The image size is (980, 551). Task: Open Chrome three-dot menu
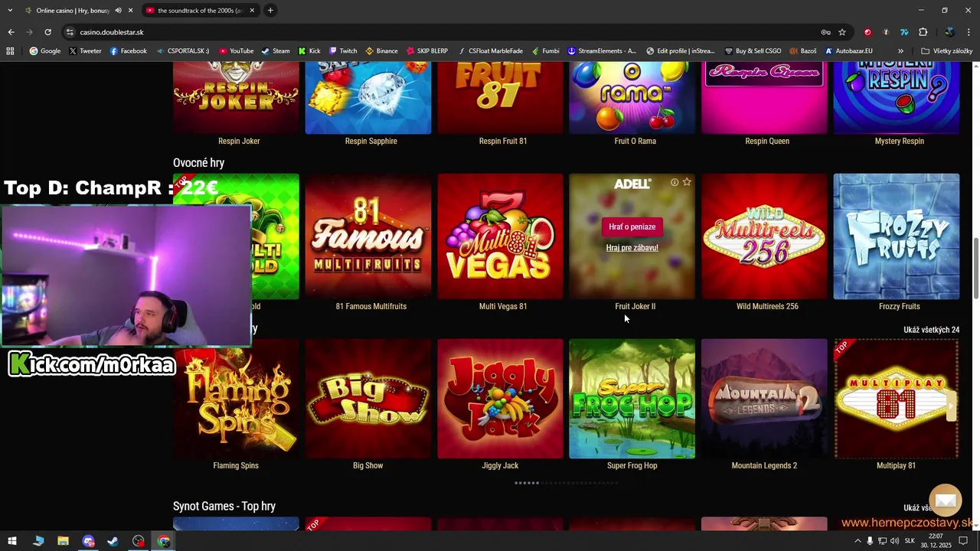pos(969,32)
